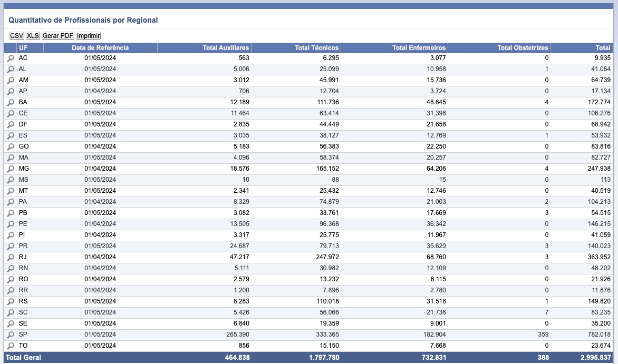Click the magnifier icon beside RS
Image resolution: width=618 pixels, height=364 pixels.
pos(11,302)
